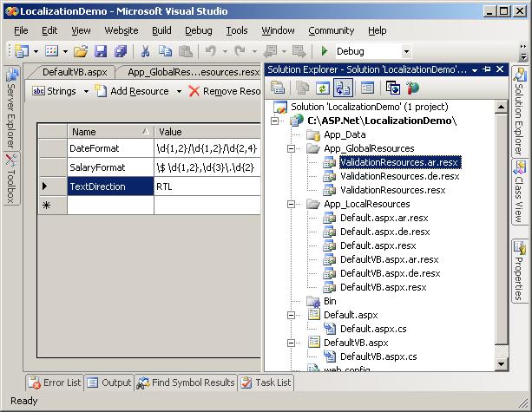Open the Add Resource dropdown arrow
The height and width of the screenshot is (412, 532).
click(179, 91)
